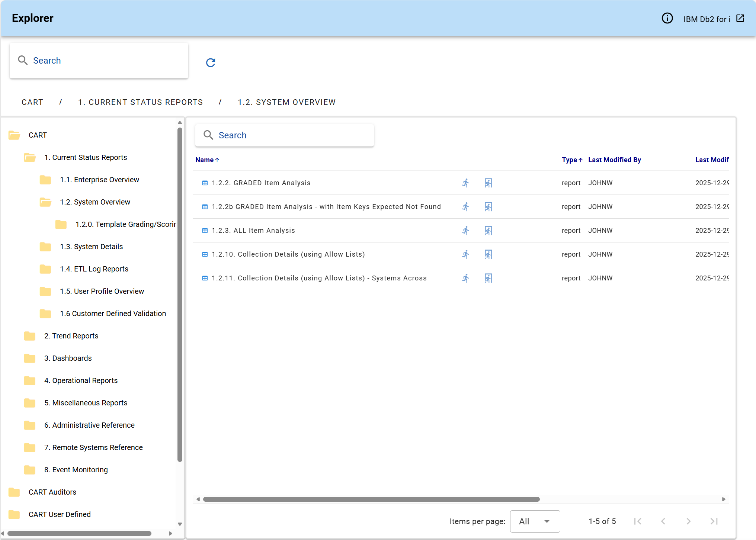Click the CART breadcrumb link
This screenshot has height=540, width=756.
(32, 102)
